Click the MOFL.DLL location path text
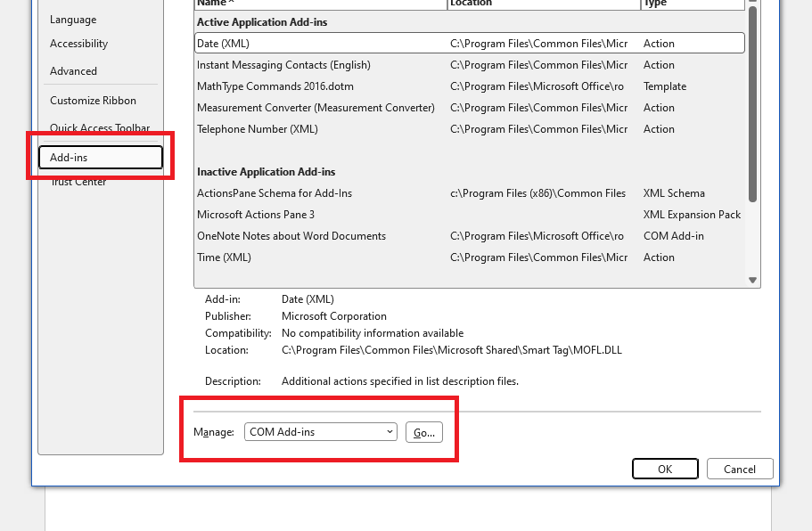Viewport: 812px width, 531px height. click(452, 350)
